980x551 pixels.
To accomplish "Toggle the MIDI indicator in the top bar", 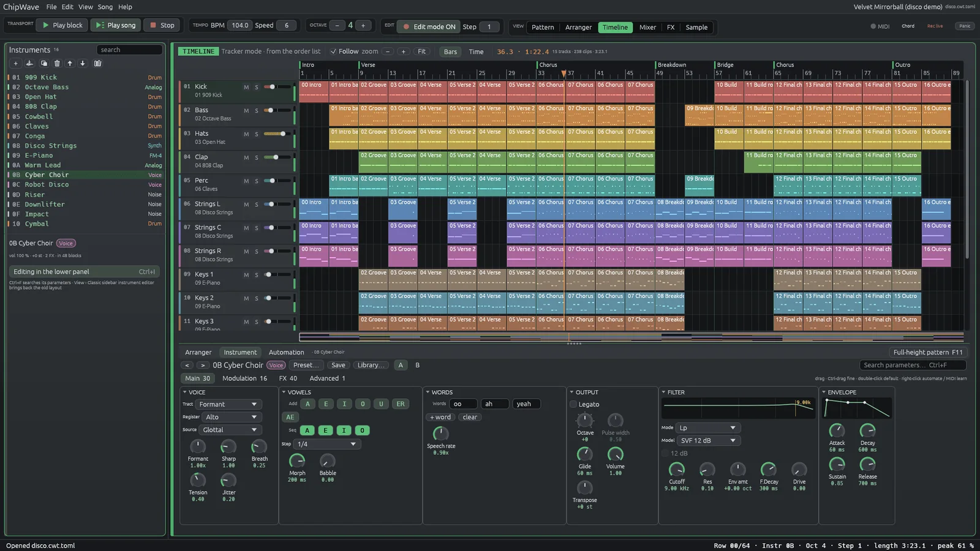I will [x=880, y=26].
